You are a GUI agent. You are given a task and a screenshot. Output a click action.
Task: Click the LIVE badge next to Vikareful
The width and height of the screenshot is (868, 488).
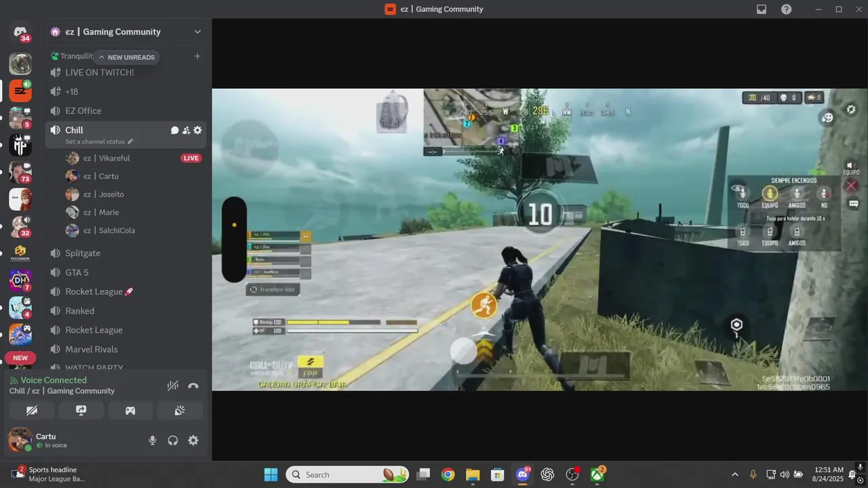191,158
